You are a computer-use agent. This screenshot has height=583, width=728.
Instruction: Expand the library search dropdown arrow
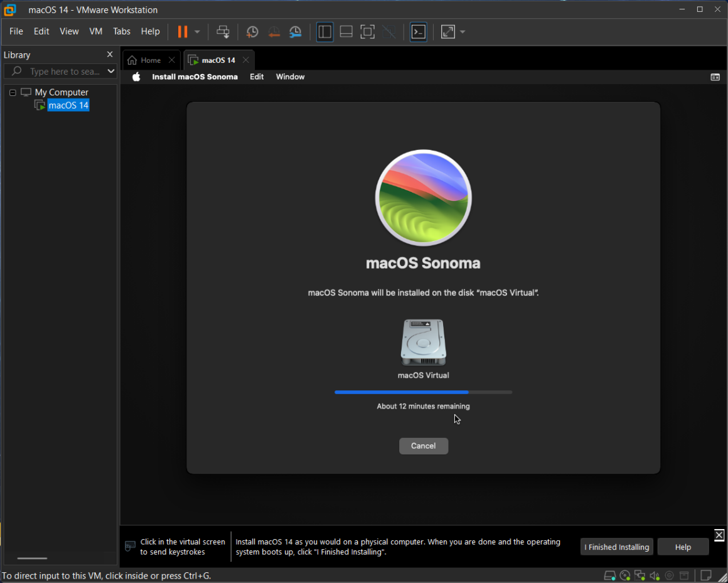pyautogui.click(x=110, y=71)
